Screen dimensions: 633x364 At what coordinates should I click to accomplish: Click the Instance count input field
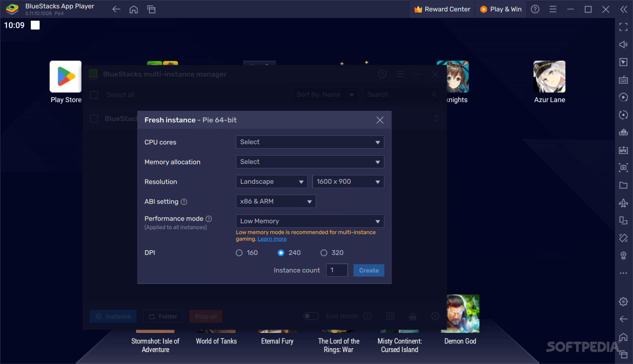pos(337,270)
